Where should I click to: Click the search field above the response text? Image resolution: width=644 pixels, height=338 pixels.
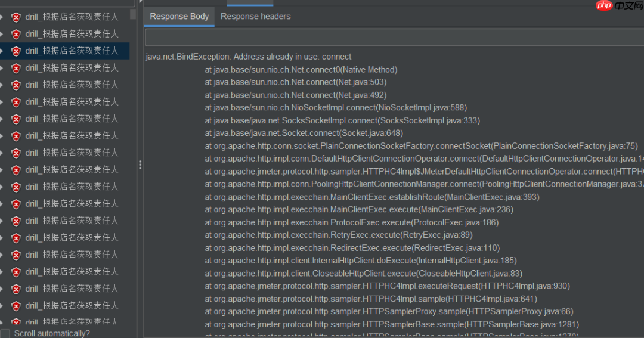(x=394, y=38)
